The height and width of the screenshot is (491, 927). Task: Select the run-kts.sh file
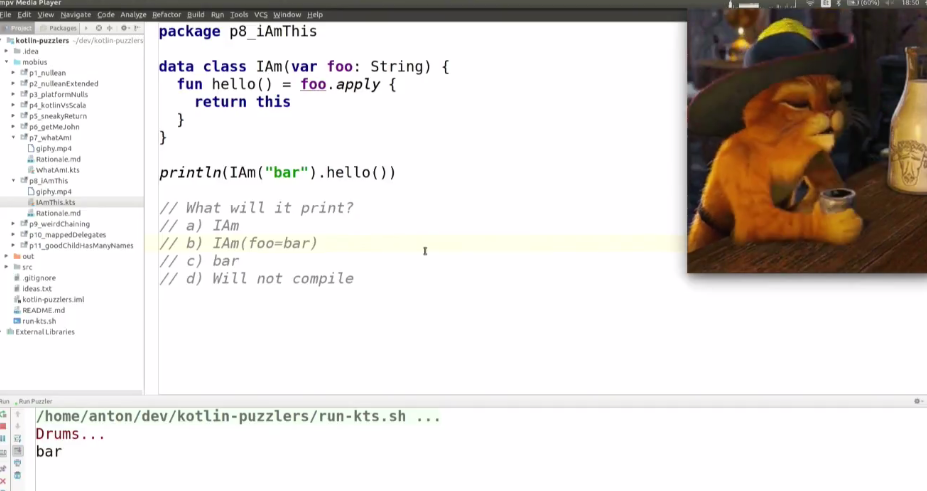39,321
